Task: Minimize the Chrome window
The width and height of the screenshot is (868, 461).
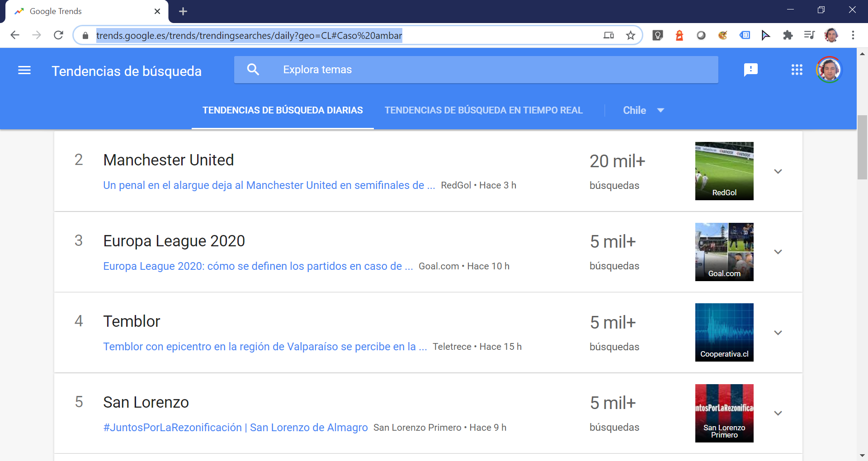Action: coord(790,10)
